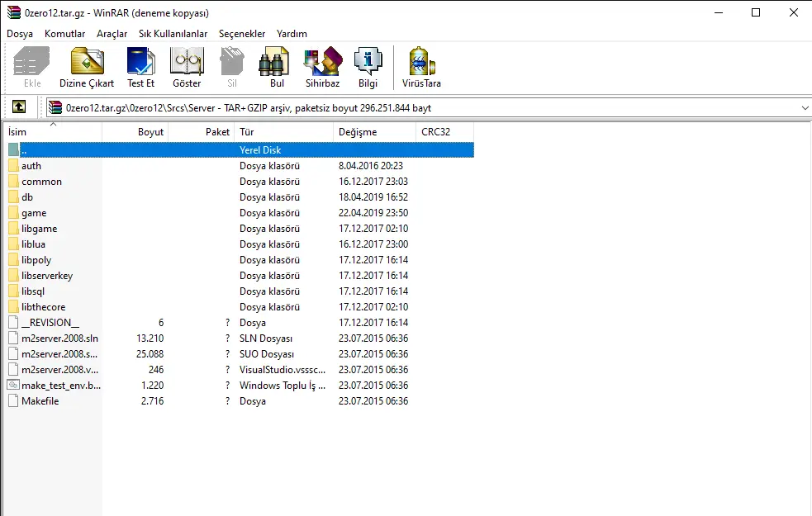Open the Araçlar menu
This screenshot has width=812, height=516.
[x=112, y=34]
